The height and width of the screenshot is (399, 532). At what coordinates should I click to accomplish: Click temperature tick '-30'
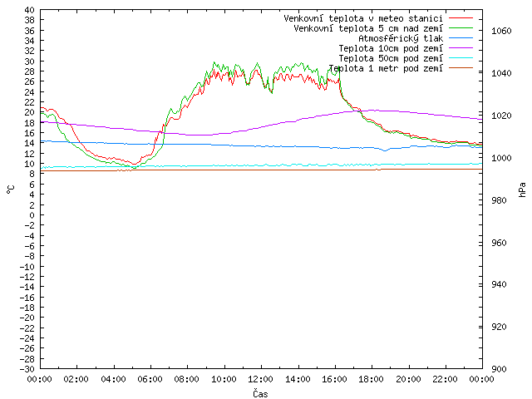pos(27,369)
